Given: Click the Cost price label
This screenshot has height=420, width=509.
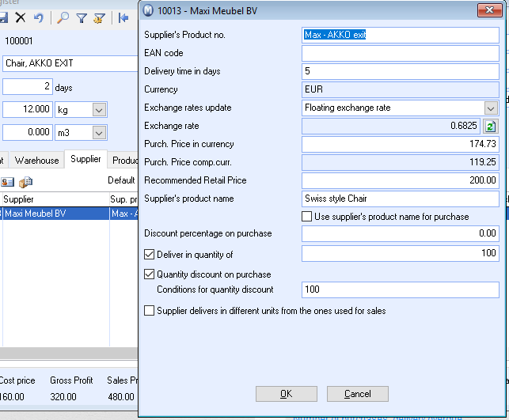Looking at the screenshot, I should pyautogui.click(x=17, y=380).
